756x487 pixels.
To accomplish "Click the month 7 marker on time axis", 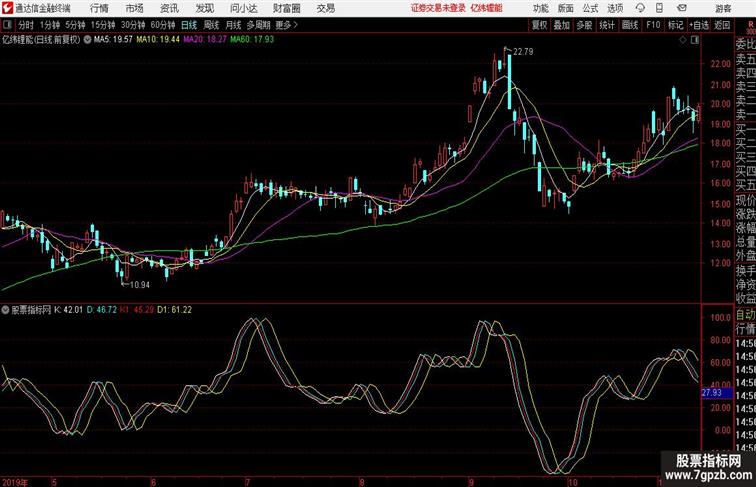I will tap(247, 482).
